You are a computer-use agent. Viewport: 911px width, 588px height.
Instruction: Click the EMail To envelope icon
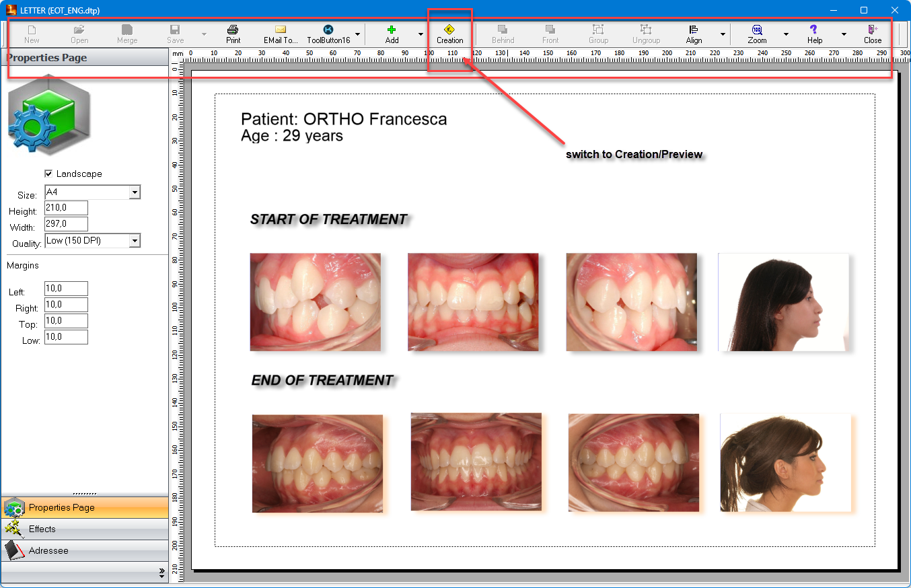281,30
